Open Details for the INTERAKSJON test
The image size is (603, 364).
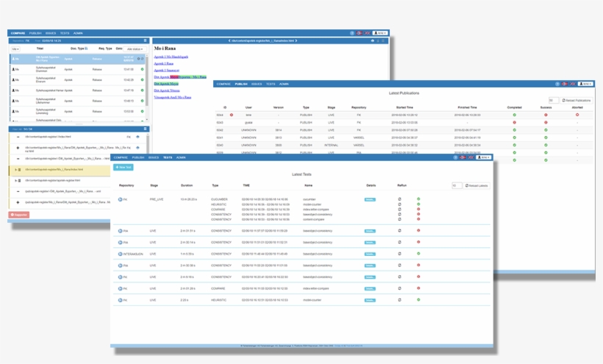(370, 254)
